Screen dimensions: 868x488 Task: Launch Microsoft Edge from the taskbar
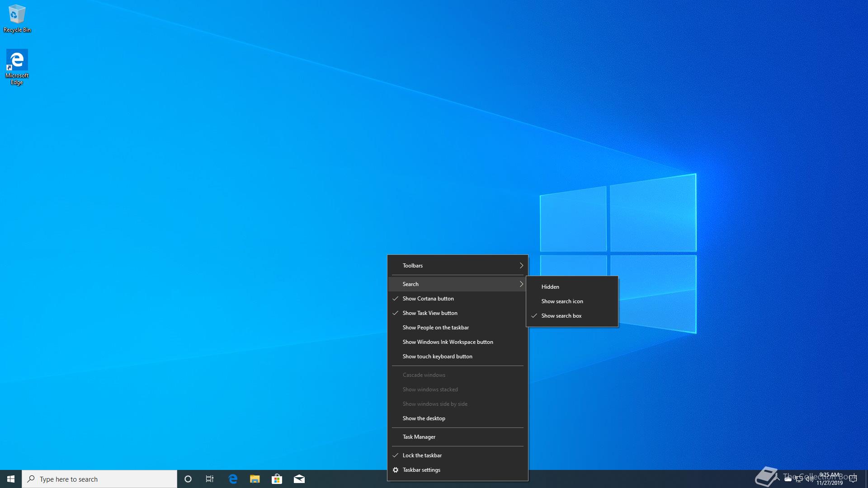233,479
